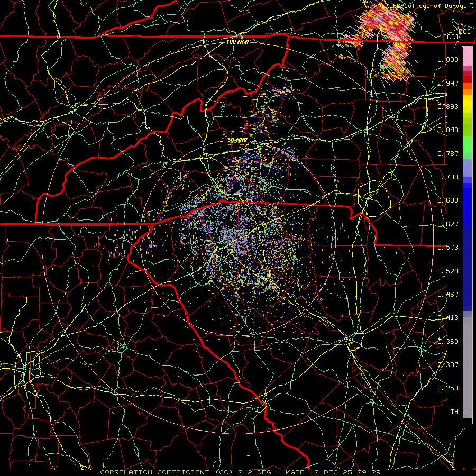Click the '100 NMI' range ring label
Image resolution: width=476 pixels, height=476 pixels.
pos(237,42)
